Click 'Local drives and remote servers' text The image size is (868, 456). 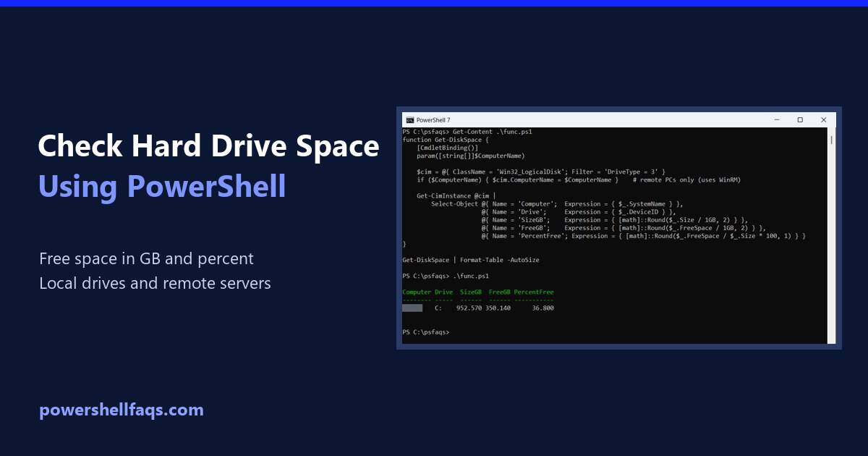tap(156, 283)
